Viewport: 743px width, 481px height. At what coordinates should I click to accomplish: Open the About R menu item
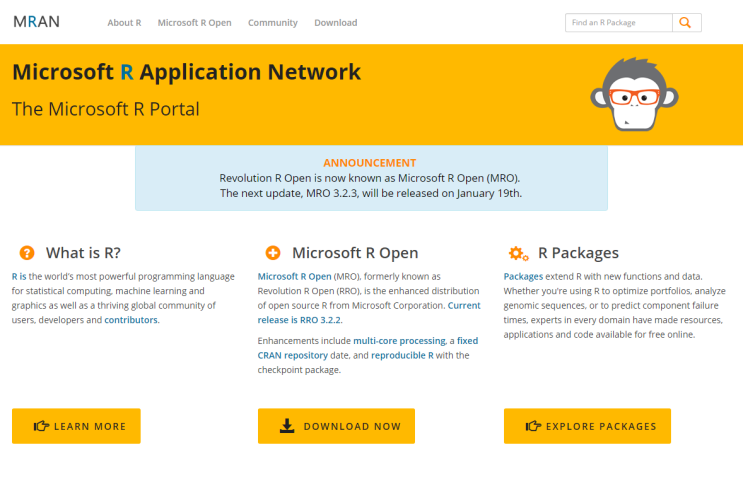[x=124, y=22]
